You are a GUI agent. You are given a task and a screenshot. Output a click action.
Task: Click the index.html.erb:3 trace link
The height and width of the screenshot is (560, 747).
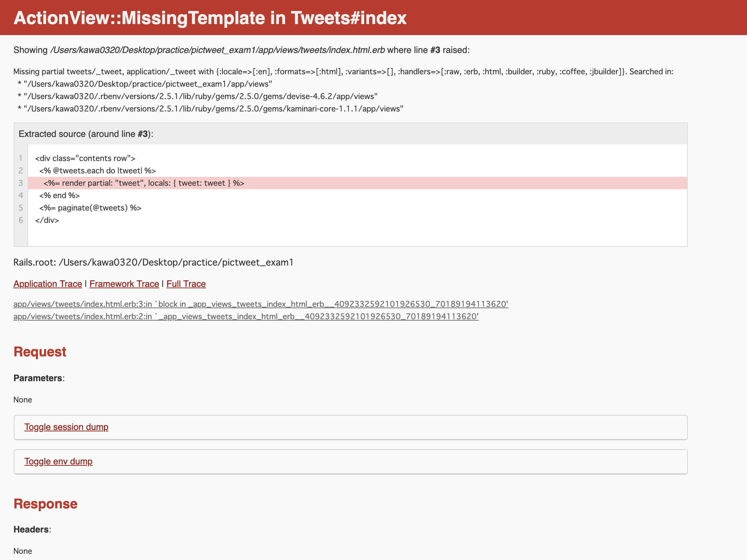point(260,304)
